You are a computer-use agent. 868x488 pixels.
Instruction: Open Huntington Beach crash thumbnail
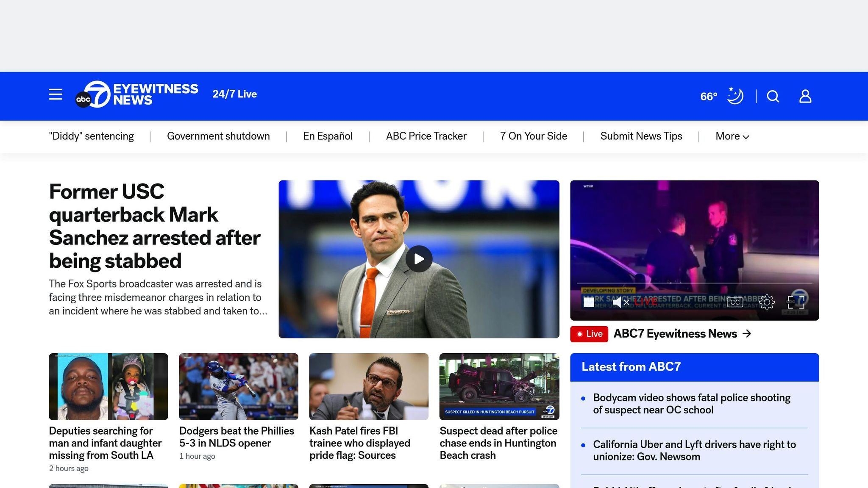pyautogui.click(x=499, y=387)
